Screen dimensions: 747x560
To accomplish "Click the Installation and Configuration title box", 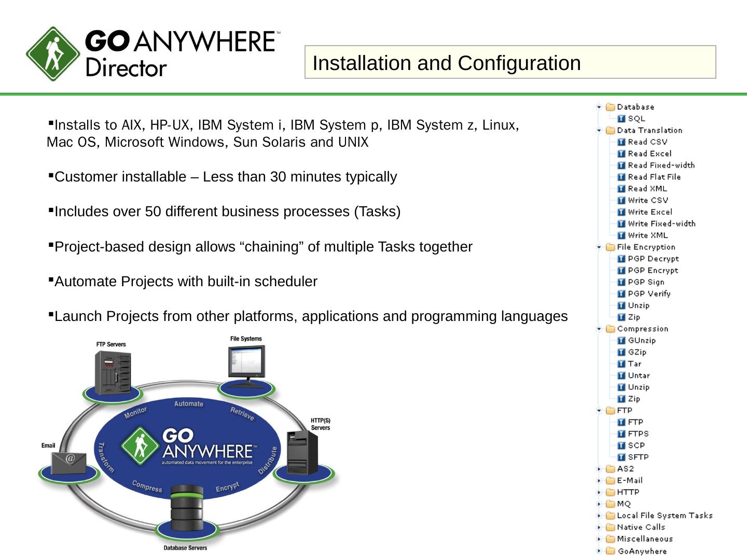I will [510, 62].
